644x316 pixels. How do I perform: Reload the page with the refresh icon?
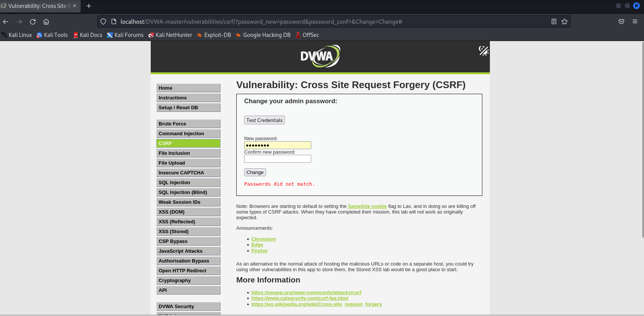point(33,21)
